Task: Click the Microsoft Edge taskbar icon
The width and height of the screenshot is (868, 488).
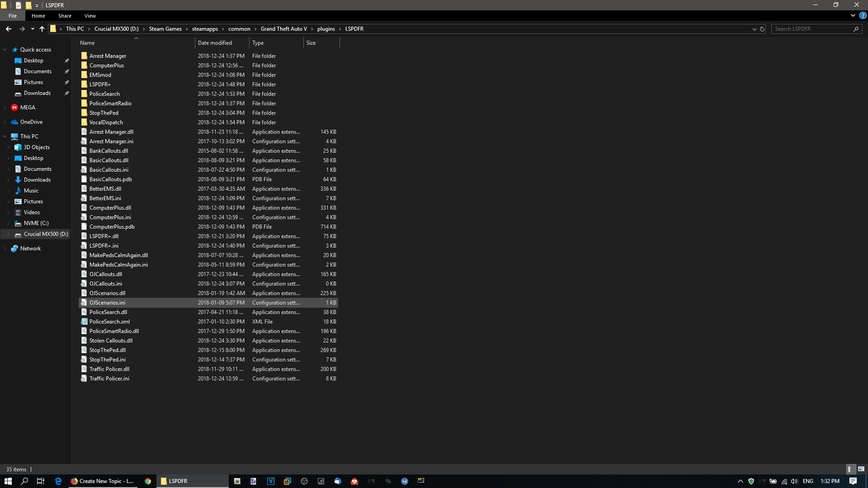Action: click(x=58, y=481)
